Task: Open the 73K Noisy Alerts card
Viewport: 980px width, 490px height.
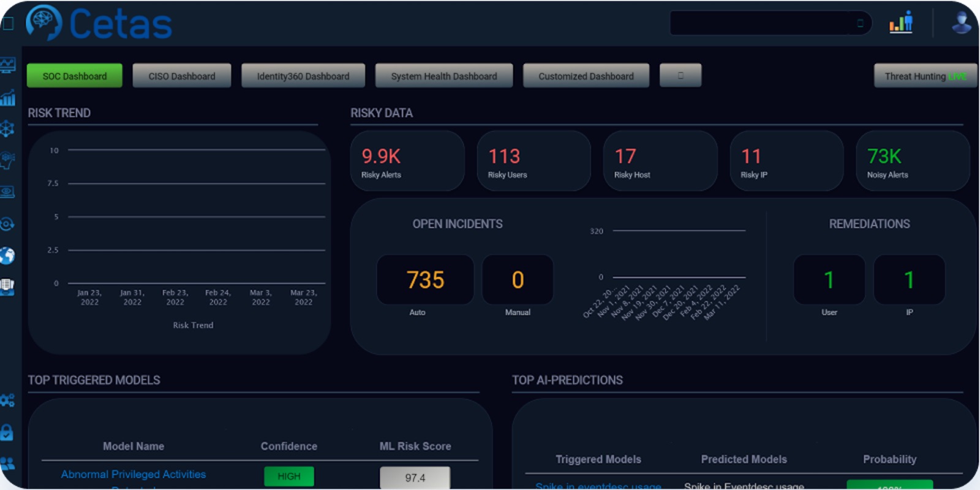Action: (x=913, y=161)
